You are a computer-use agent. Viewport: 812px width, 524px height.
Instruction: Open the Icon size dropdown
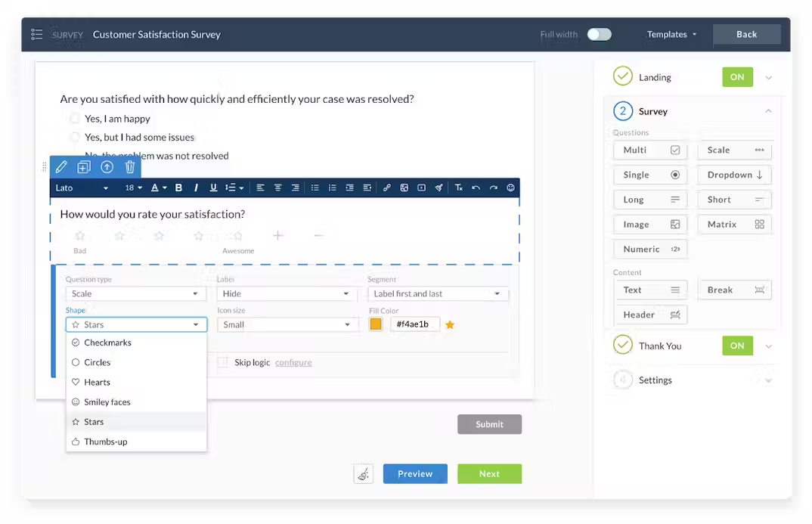point(286,324)
